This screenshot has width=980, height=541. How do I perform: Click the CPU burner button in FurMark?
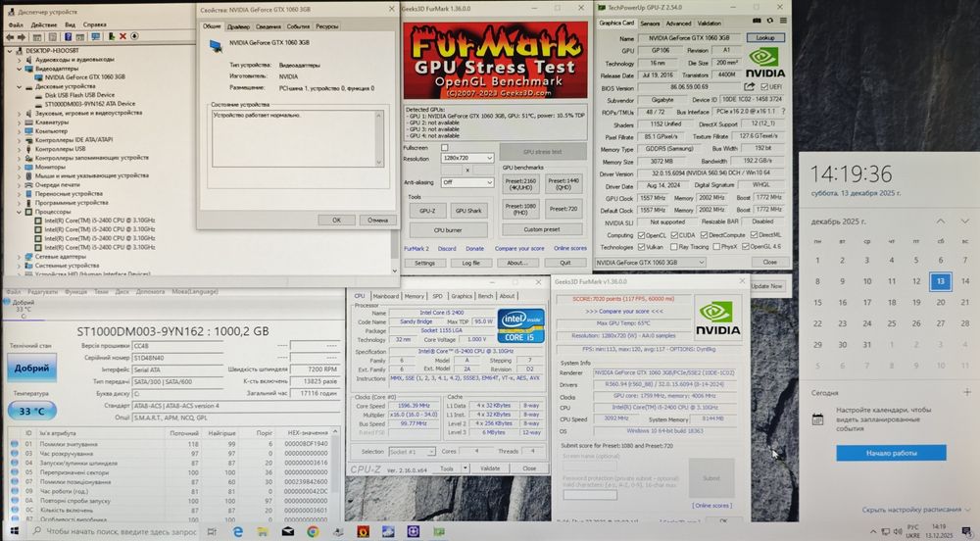coord(448,230)
